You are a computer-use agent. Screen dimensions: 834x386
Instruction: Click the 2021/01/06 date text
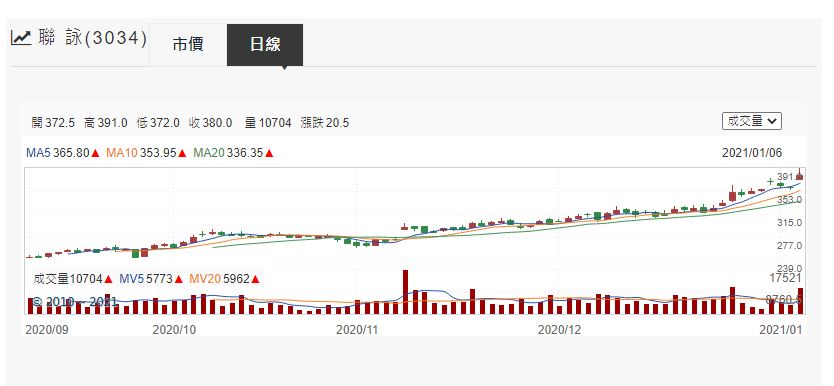[x=752, y=153]
